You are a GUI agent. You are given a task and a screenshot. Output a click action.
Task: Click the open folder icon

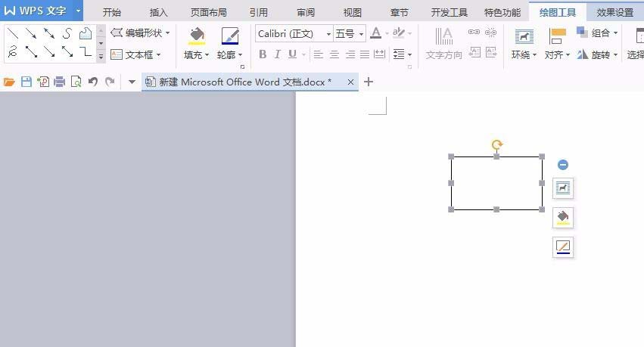tap(9, 82)
